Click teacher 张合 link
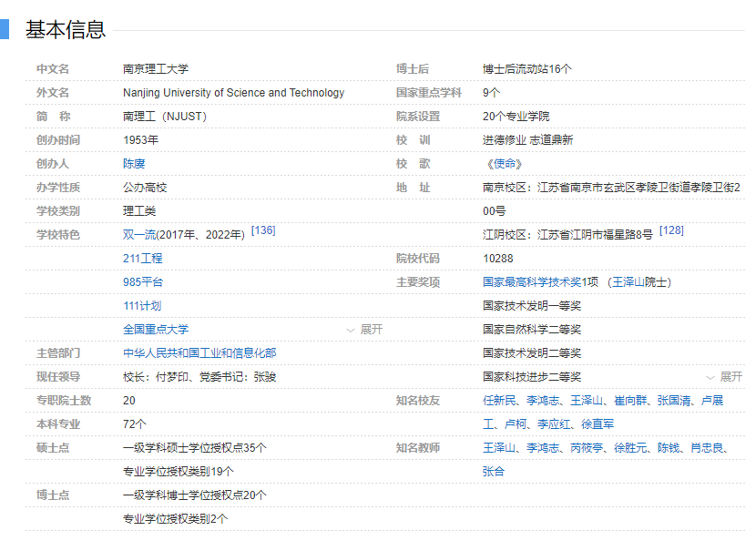Screen dimensions: 756x551 pyautogui.click(x=494, y=472)
